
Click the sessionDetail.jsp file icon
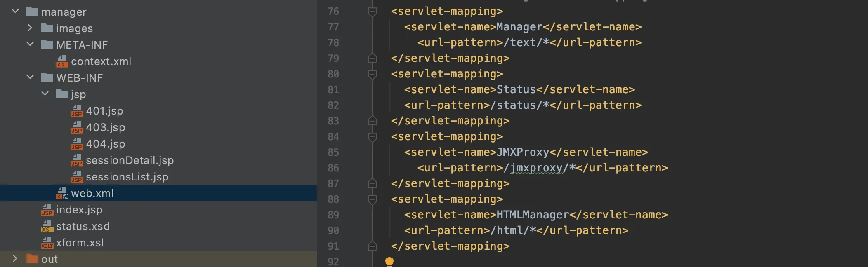click(77, 160)
